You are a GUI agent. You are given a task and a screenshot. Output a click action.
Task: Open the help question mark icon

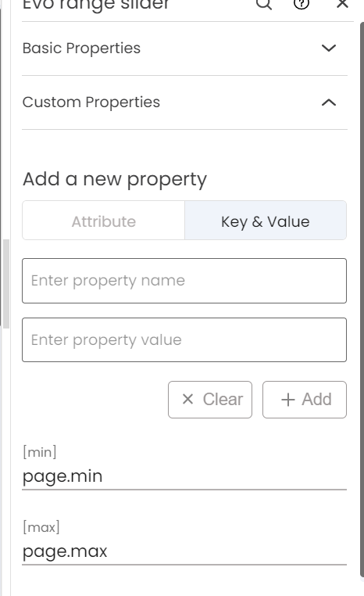(302, 4)
